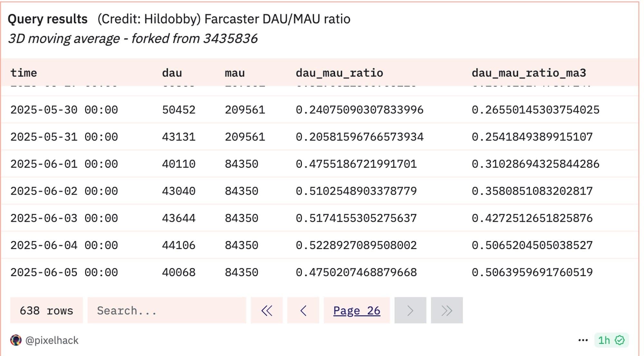Go to previous page chevron
Viewport: 644px width, 356px height.
tap(303, 310)
